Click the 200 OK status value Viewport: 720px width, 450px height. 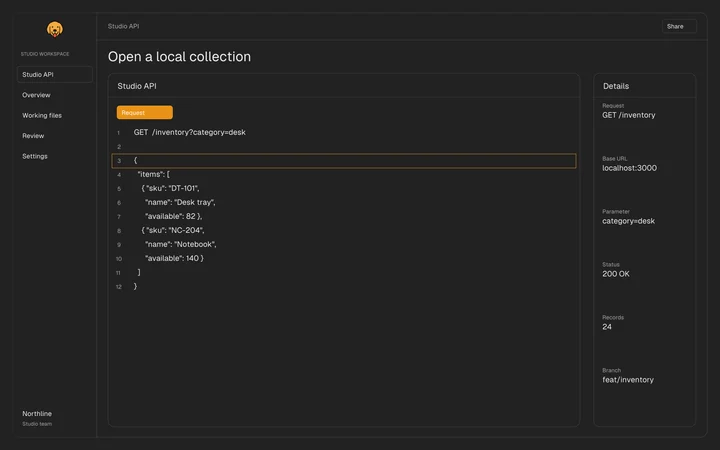coord(616,274)
